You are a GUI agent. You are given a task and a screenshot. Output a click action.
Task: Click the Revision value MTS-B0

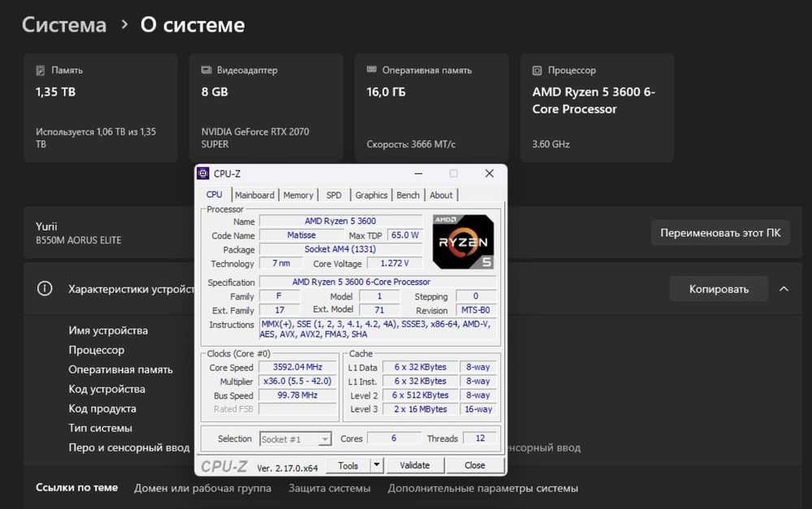click(476, 310)
